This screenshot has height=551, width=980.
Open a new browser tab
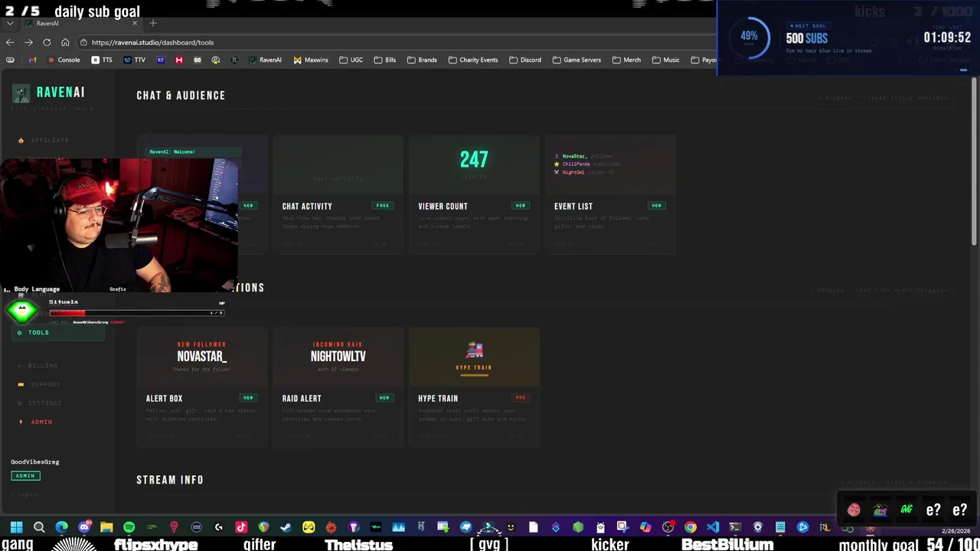point(153,23)
